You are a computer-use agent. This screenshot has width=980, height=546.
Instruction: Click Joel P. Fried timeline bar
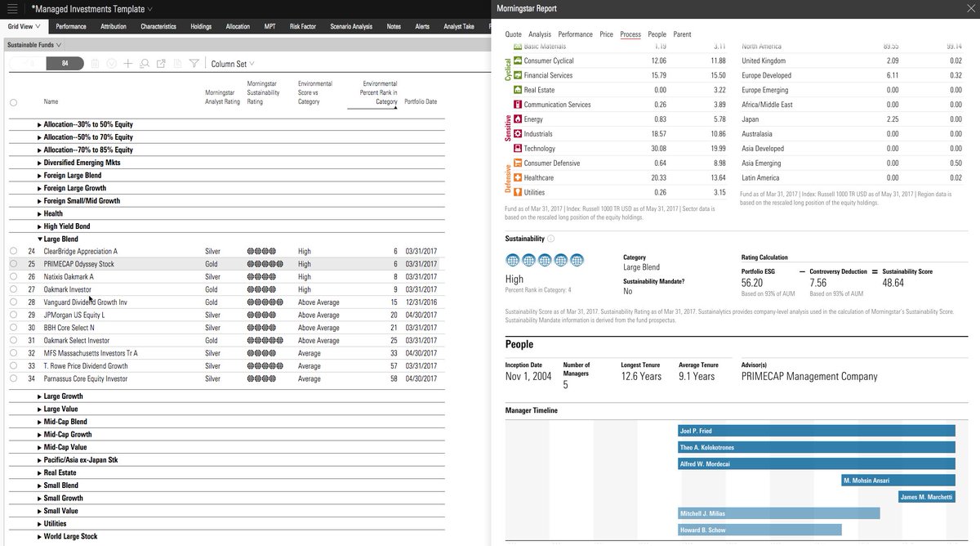pos(817,430)
